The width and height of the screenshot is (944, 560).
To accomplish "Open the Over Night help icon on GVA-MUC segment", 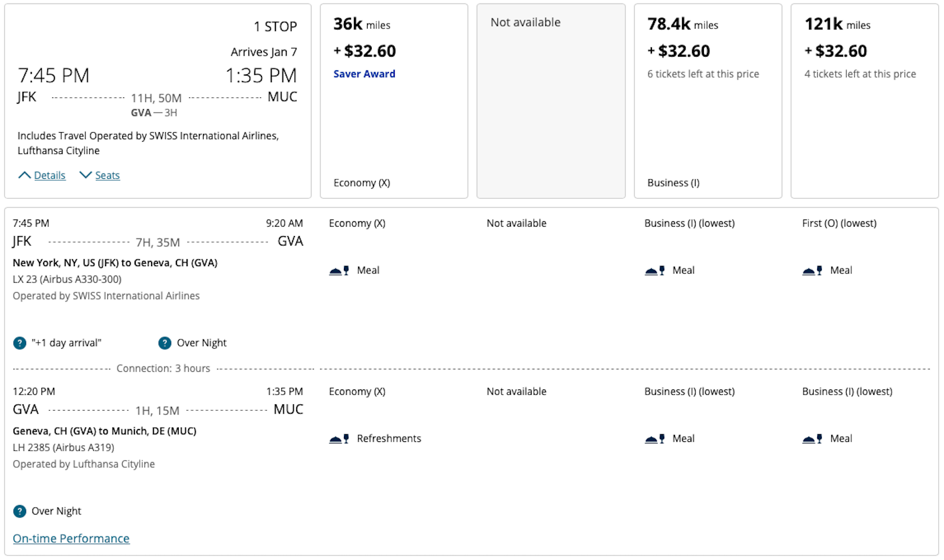I will pyautogui.click(x=19, y=511).
